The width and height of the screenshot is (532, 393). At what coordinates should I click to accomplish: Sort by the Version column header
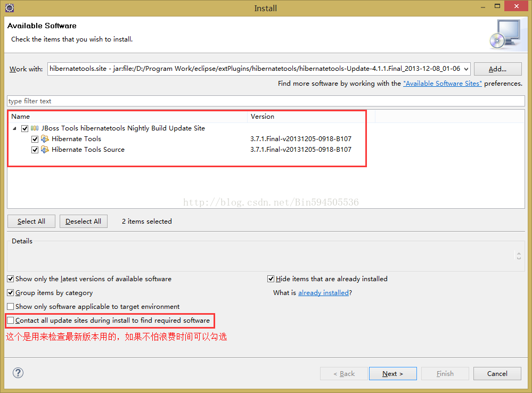tap(311, 117)
